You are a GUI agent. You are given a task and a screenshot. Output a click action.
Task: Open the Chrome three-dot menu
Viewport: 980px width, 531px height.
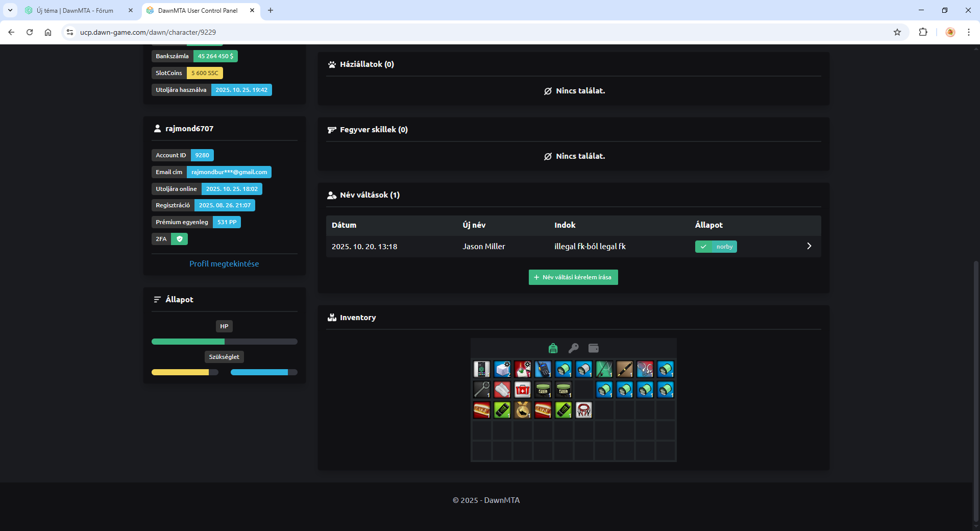(x=968, y=32)
